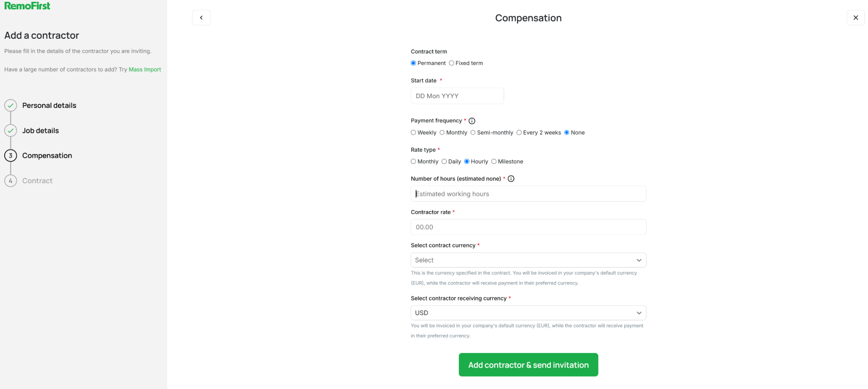Go to the Compensation step

click(47, 156)
